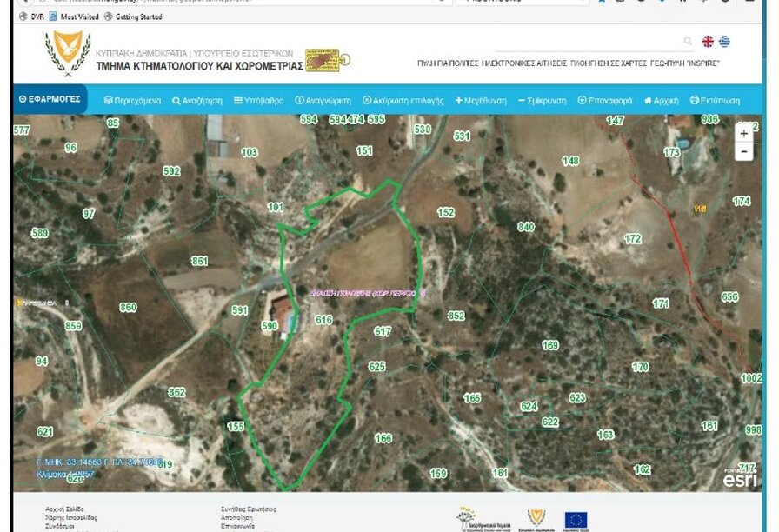
Task: Click the Lands and Surveys department emblem
Action: pos(328,60)
